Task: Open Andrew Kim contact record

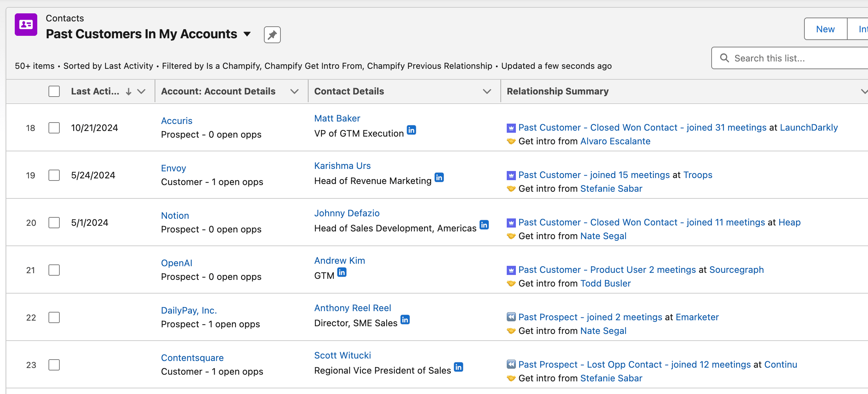Action: tap(340, 261)
